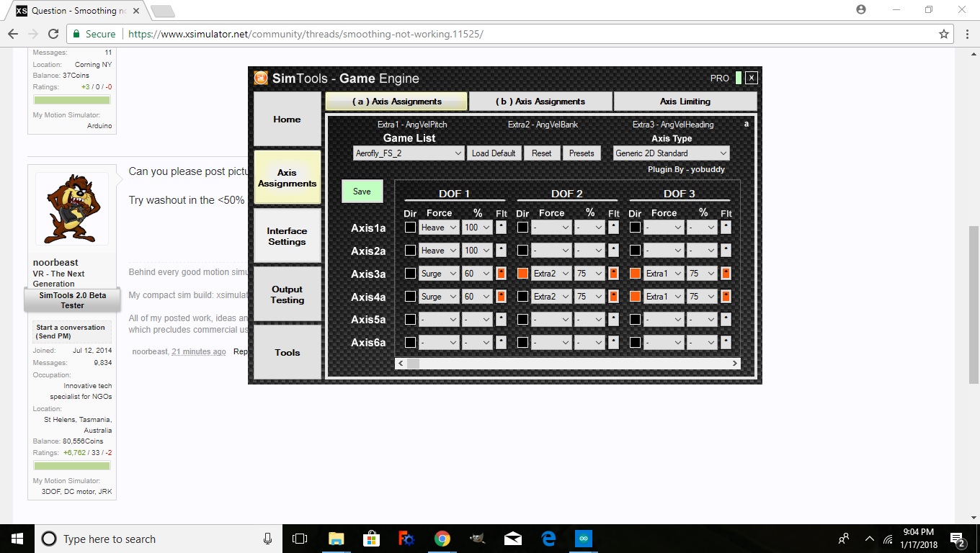980x553 pixels.
Task: Click the network tray icon
Action: (888, 539)
